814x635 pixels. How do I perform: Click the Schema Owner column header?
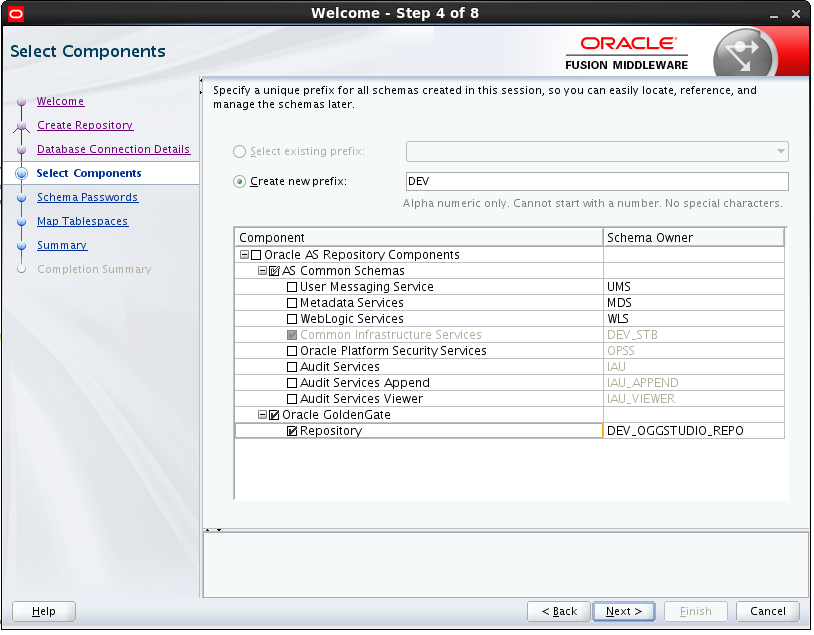694,238
